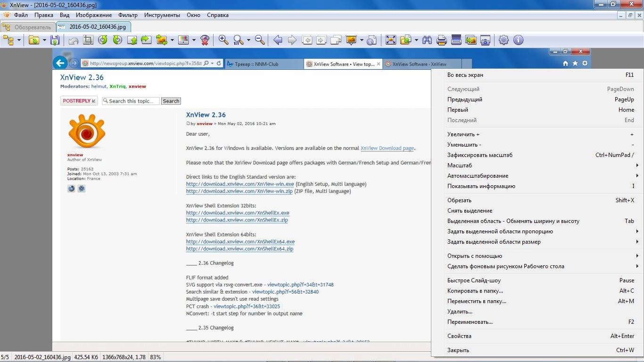Click the batch convert images icon
The width and height of the screenshot is (644, 362).
point(471,41)
